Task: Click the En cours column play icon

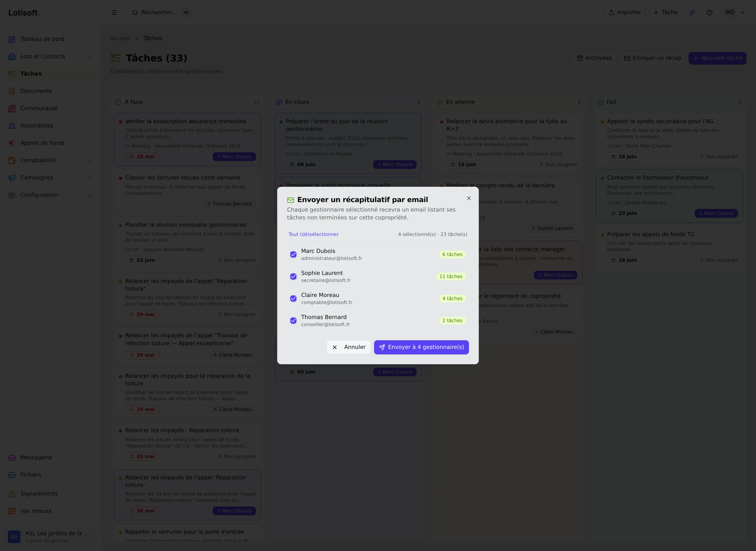Action: click(279, 102)
